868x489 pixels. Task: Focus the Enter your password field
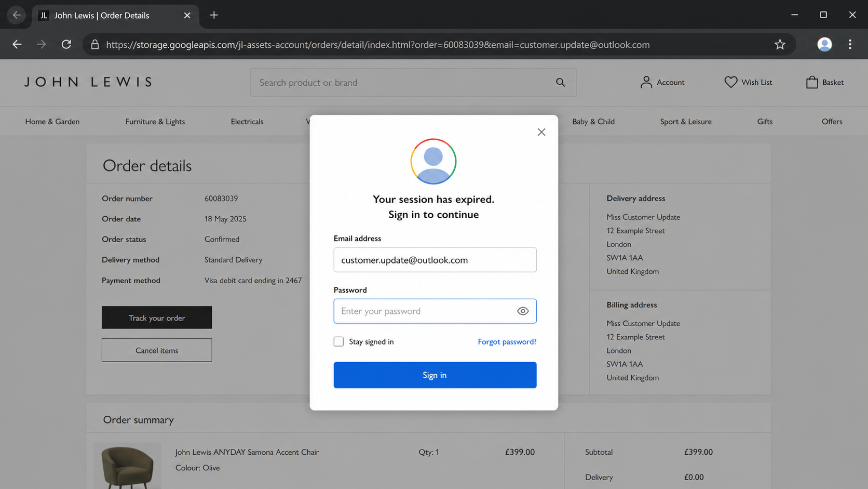pyautogui.click(x=435, y=311)
